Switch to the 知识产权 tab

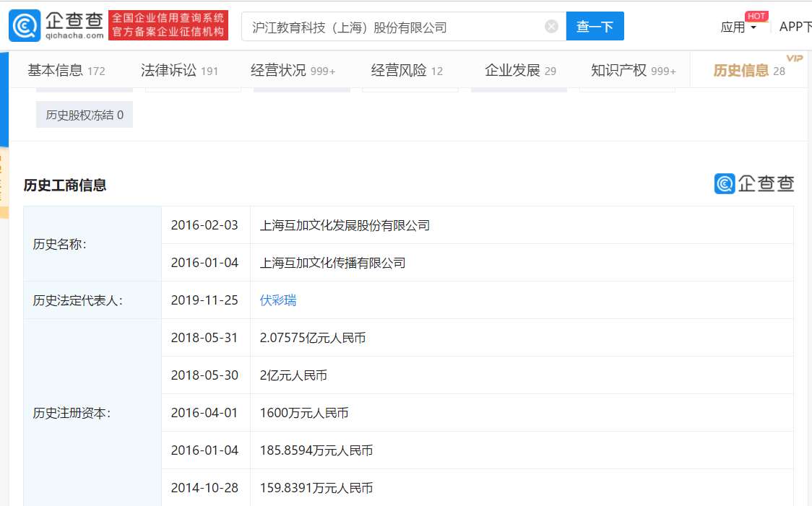click(x=634, y=70)
